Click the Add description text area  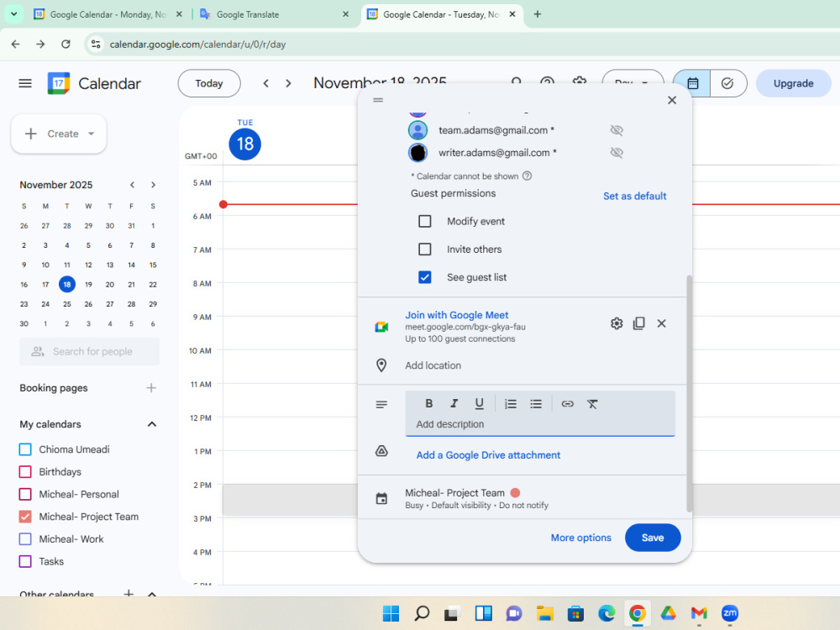tap(540, 424)
